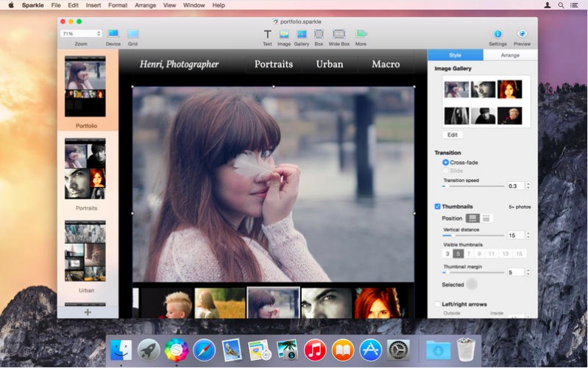The height and width of the screenshot is (368, 588).
Task: Click Edit button under Image Gallery
Action: click(x=453, y=135)
